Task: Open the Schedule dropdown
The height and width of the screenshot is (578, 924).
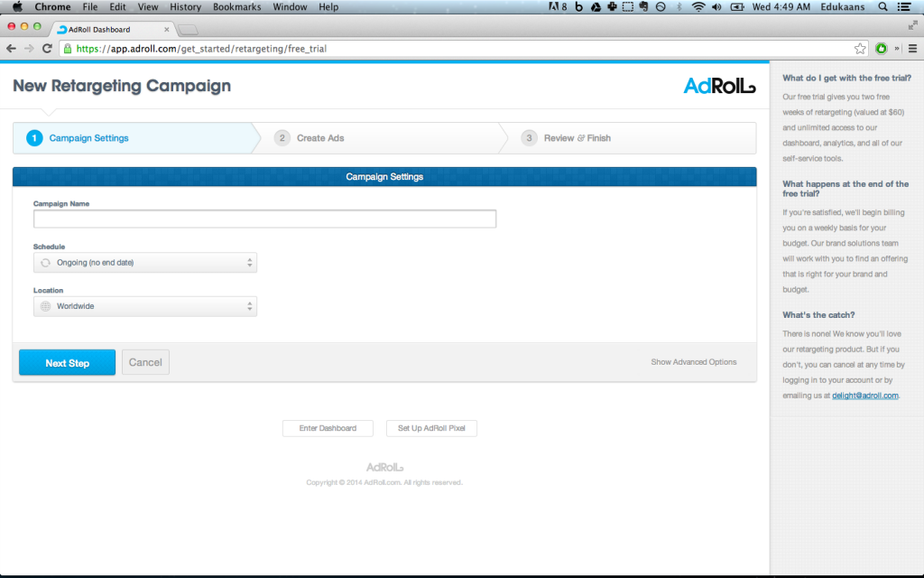Action: (145, 263)
